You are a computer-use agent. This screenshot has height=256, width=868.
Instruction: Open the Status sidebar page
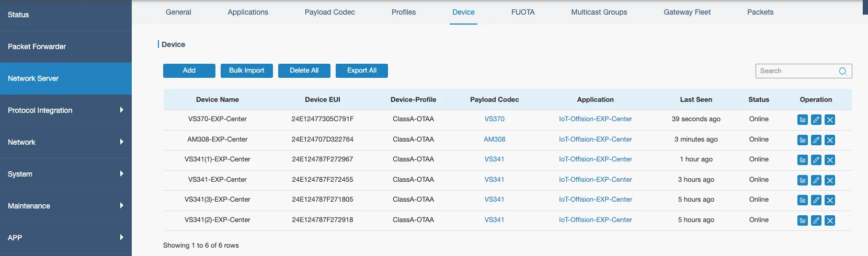coord(66,15)
